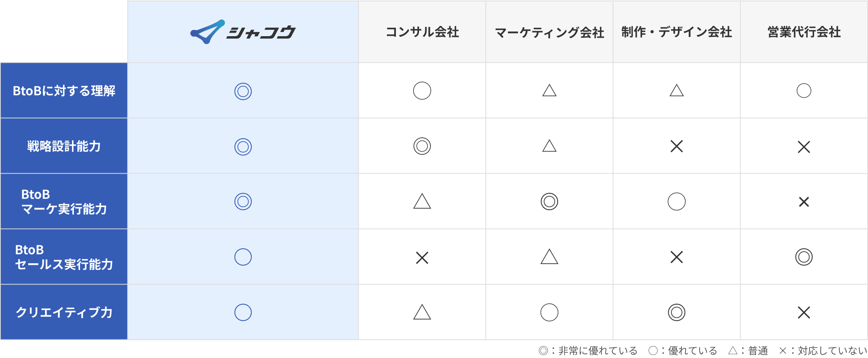Click シャコウ single circle for クリエイティブ力
The height and width of the screenshot is (358, 868).
[x=243, y=312]
